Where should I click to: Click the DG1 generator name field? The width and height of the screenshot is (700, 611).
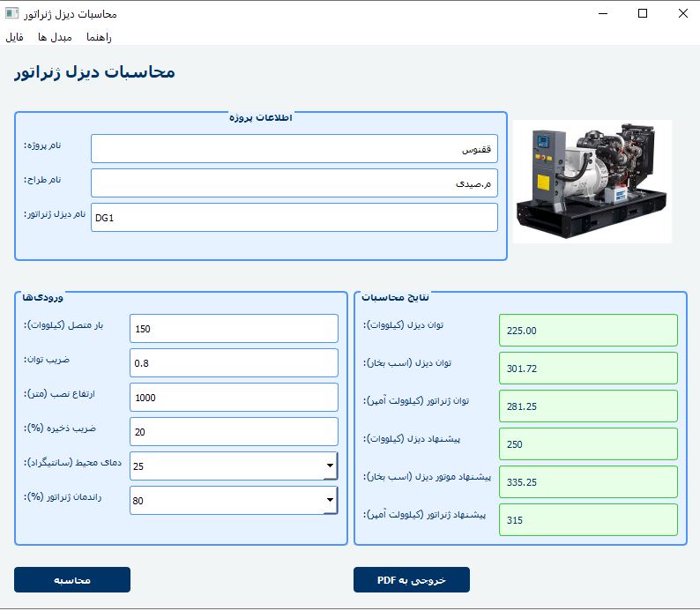(x=294, y=218)
